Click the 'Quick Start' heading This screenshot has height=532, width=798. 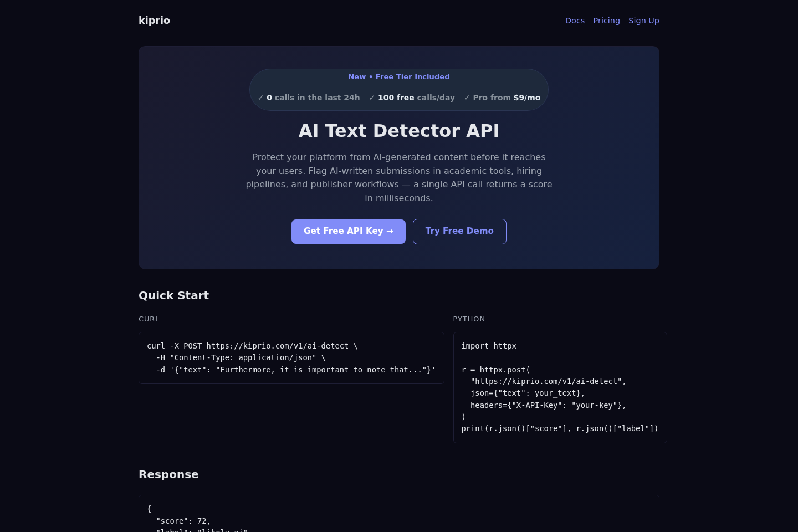coord(173,295)
